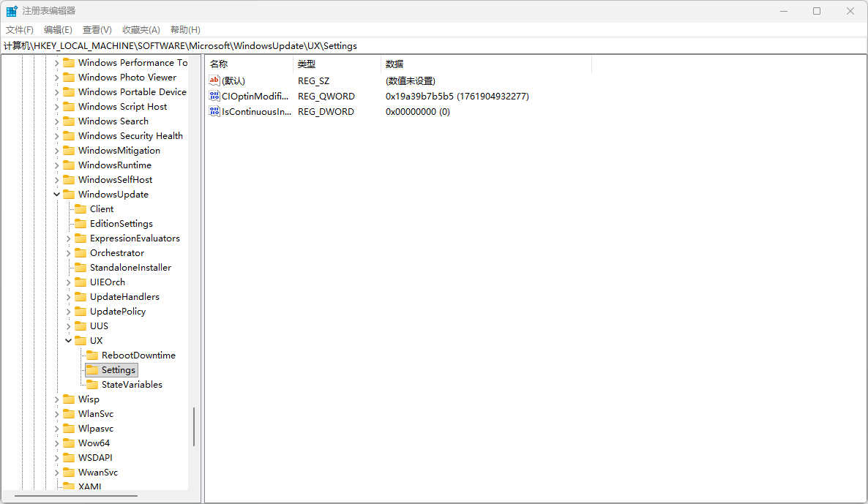Viewport: 868px width, 504px height.
Task: Click the folder icon of Windows Search
Action: pos(69,121)
